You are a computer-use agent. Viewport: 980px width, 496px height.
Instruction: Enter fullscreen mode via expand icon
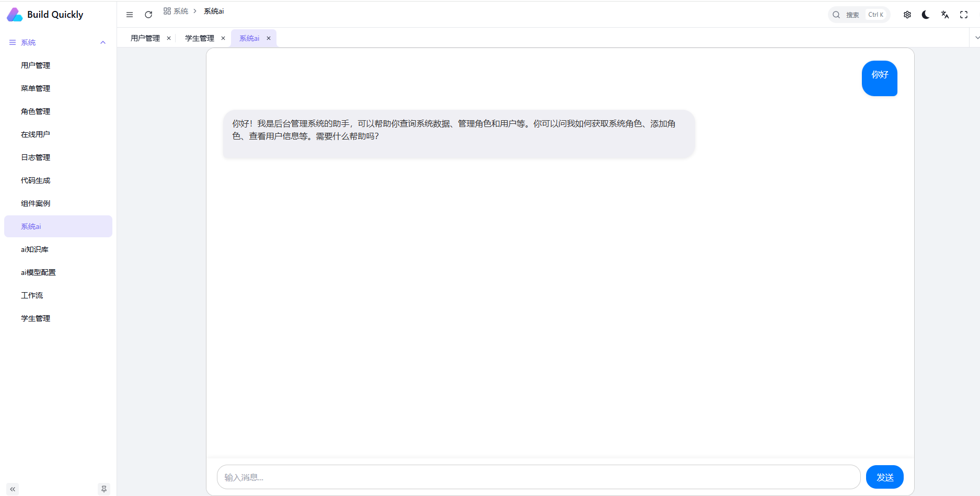pyautogui.click(x=964, y=15)
